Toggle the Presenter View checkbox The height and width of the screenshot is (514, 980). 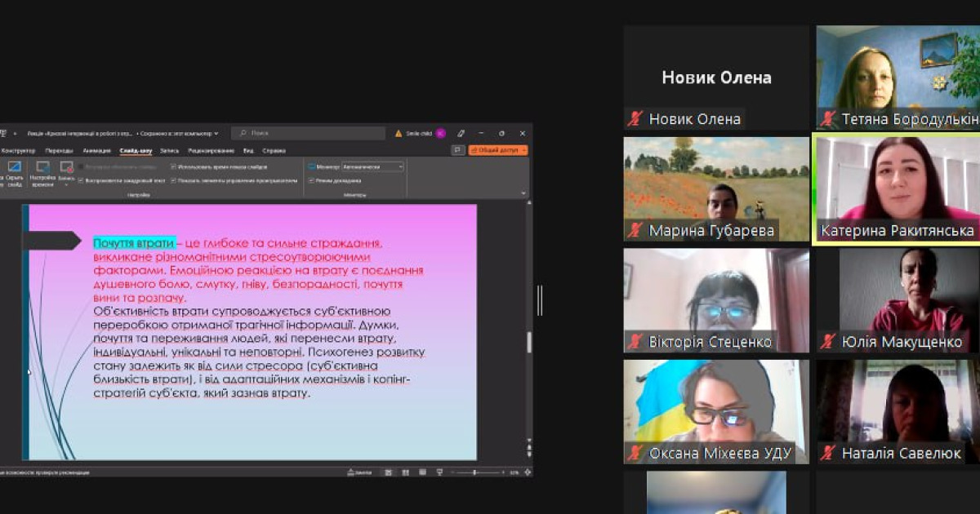(310, 180)
